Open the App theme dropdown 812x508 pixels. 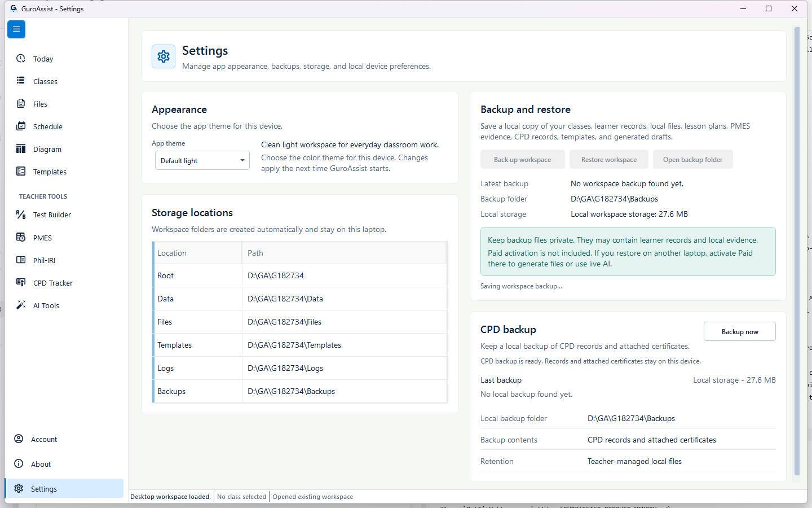(202, 160)
